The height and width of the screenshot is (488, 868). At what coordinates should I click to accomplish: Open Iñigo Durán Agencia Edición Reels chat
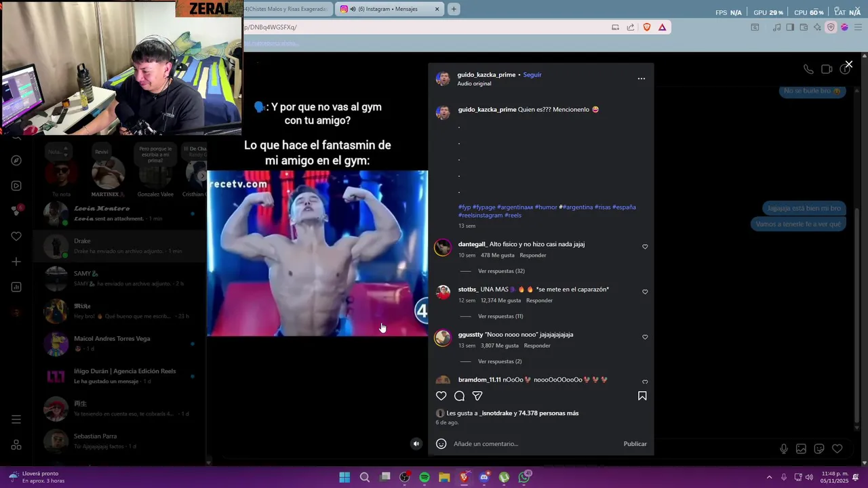[x=120, y=376]
